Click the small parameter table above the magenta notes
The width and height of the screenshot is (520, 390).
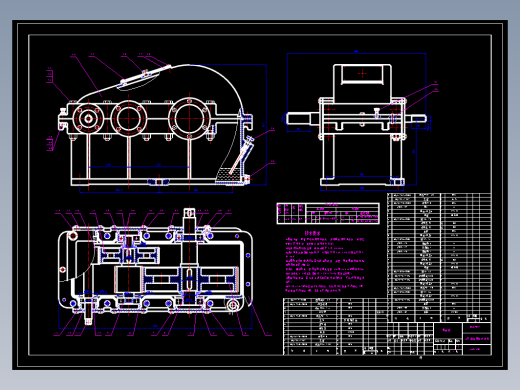click(x=328, y=213)
